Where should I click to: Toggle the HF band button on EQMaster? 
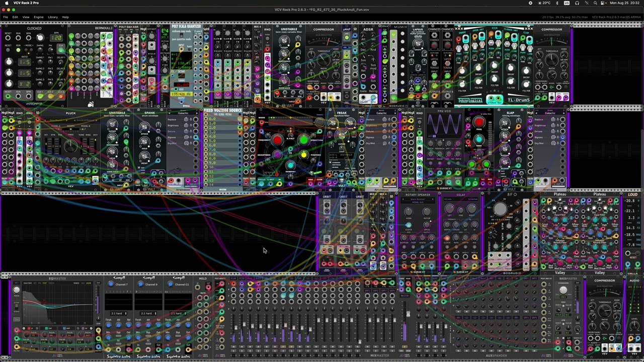(84, 327)
